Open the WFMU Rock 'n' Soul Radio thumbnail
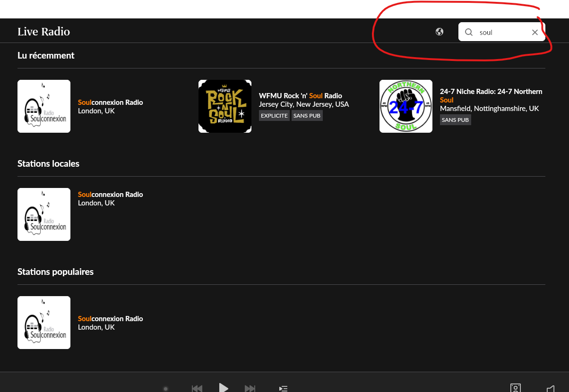This screenshot has height=392, width=569. [x=225, y=106]
